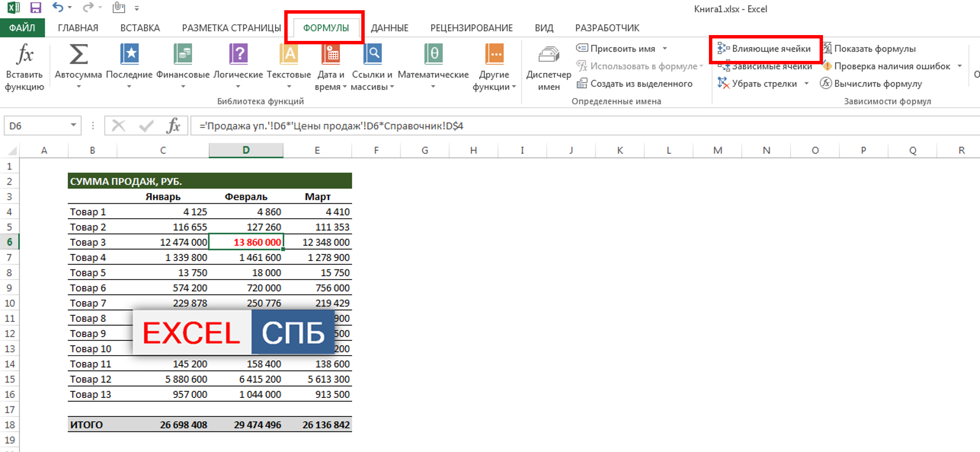The image size is (980, 452).
Task: Open the Math functions icon
Action: (x=433, y=55)
